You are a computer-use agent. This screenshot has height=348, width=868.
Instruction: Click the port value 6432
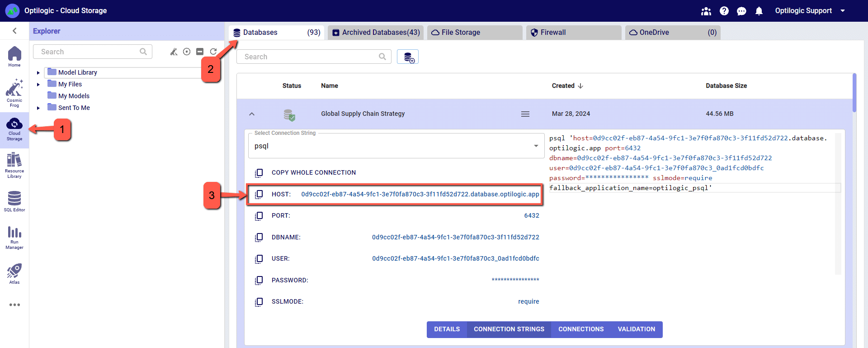[x=532, y=216]
